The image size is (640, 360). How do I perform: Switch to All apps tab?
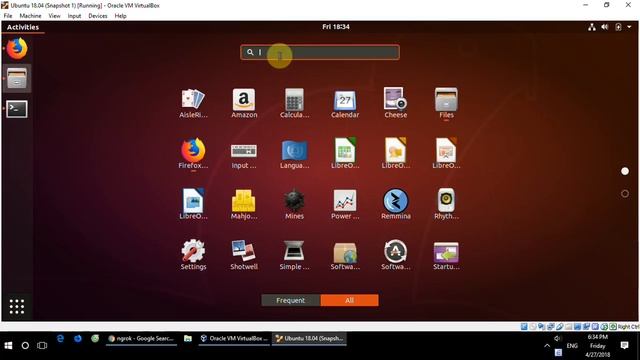[x=349, y=300]
